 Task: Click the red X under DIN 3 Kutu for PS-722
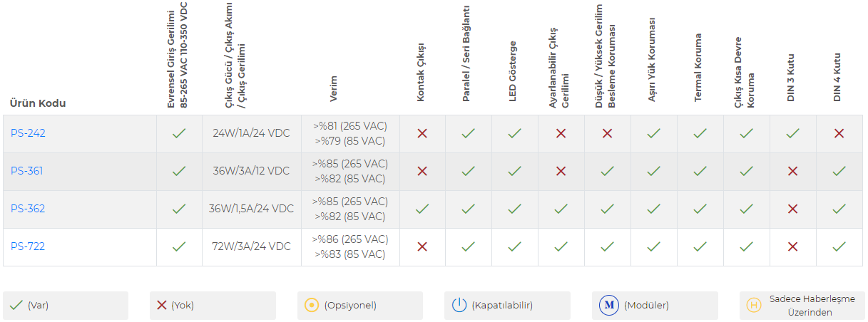[x=793, y=246]
